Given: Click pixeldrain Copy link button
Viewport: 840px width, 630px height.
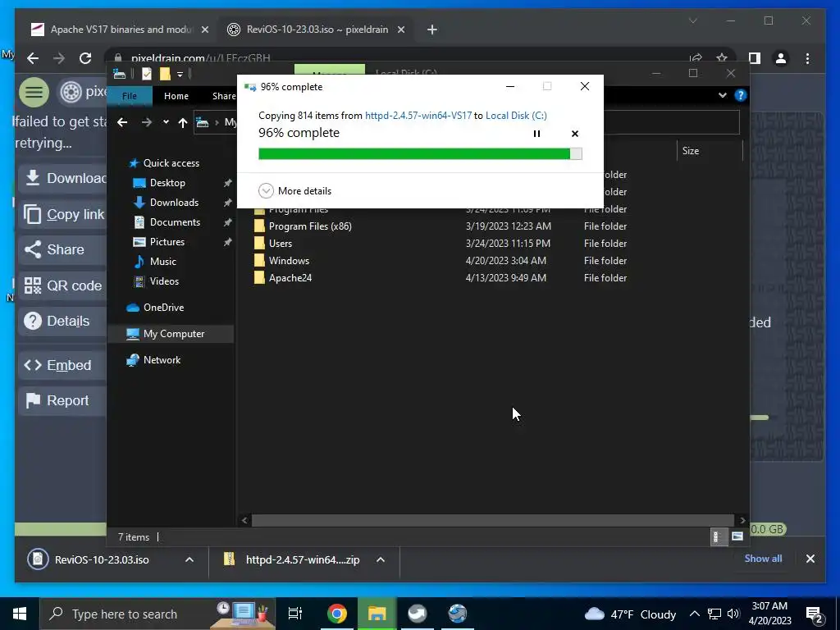Looking at the screenshot, I should pyautogui.click(x=63, y=214).
